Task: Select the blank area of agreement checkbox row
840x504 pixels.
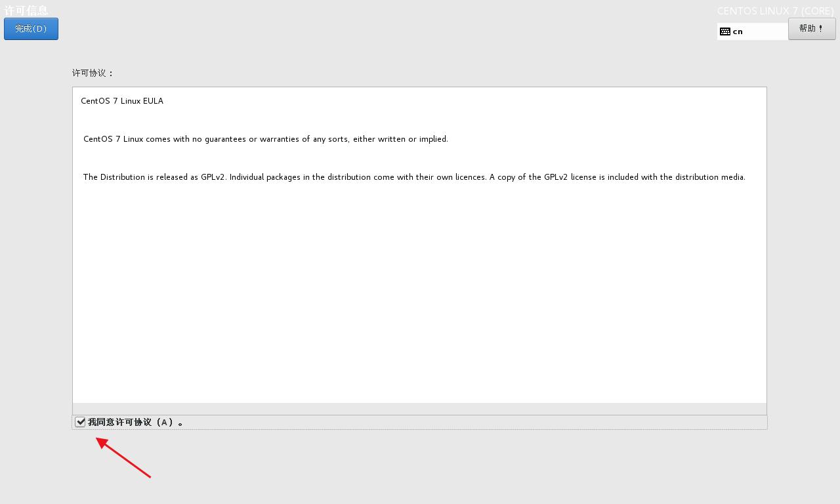Action: [472, 422]
